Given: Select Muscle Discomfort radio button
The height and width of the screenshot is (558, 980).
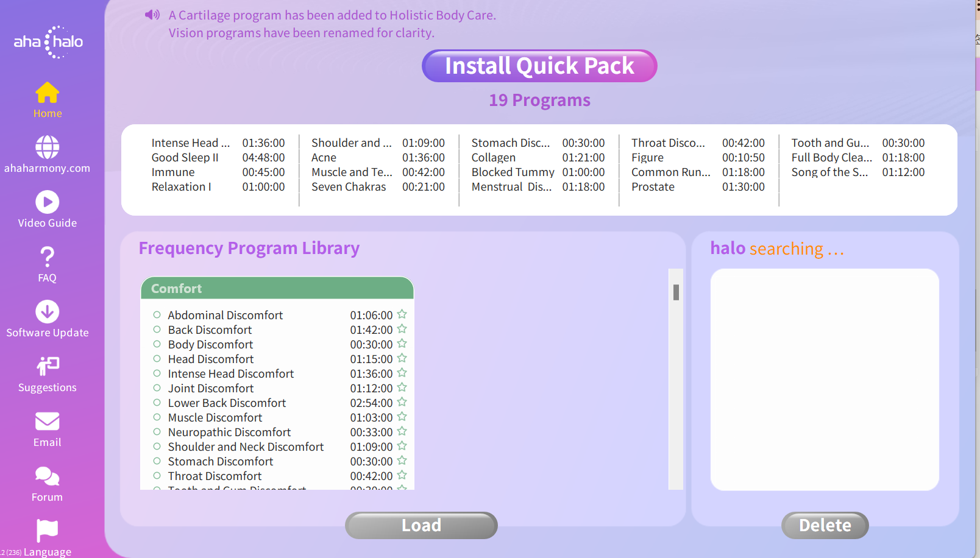Looking at the screenshot, I should coord(157,417).
